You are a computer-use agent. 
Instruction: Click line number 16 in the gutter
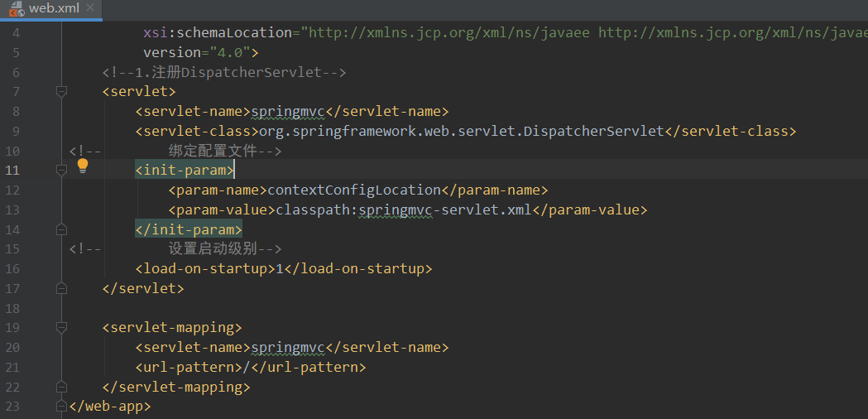pyautogui.click(x=12, y=269)
